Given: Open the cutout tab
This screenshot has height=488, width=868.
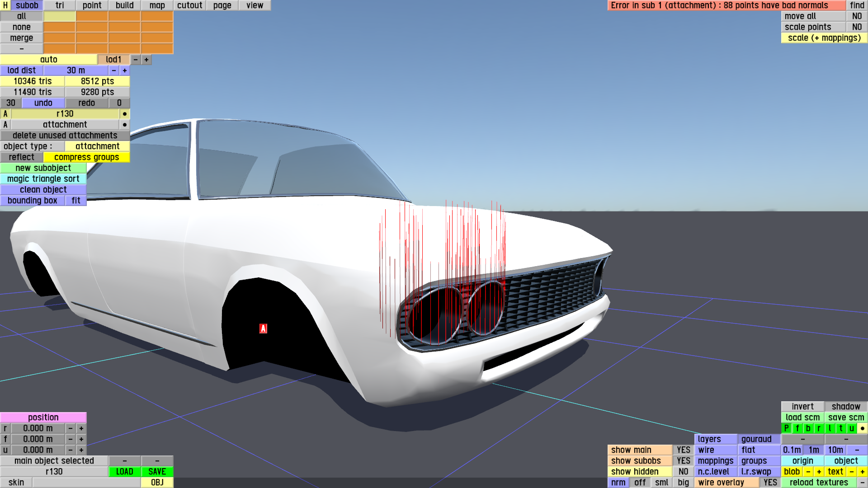Looking at the screenshot, I should pos(189,5).
